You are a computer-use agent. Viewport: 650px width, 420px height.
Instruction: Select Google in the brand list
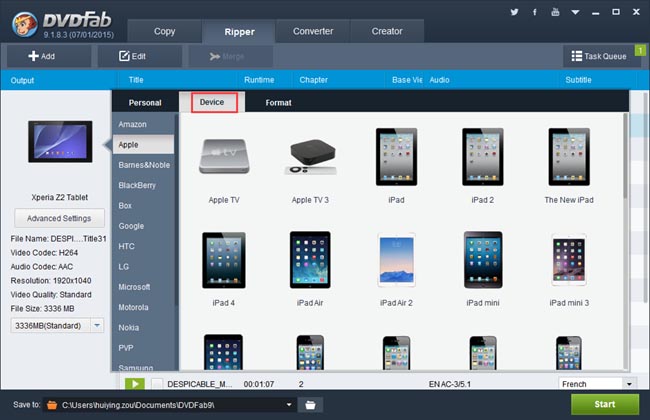pos(143,226)
